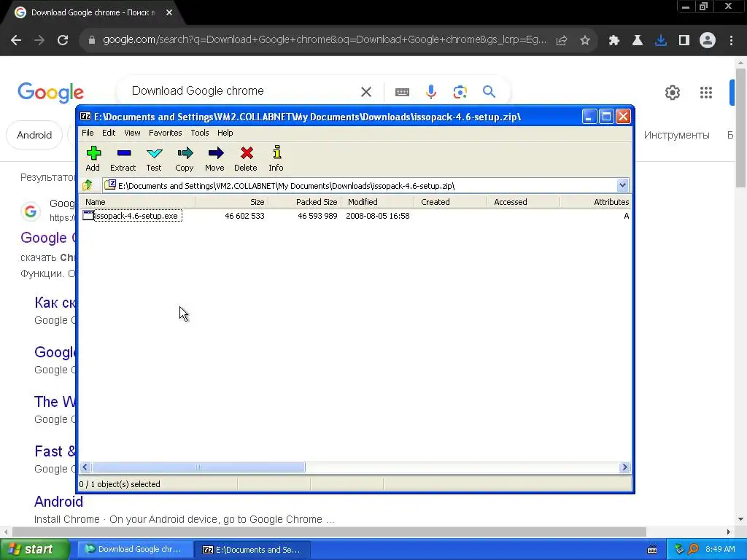Open the Tools menu in 7-Zip
747x560 pixels.
coord(200,133)
